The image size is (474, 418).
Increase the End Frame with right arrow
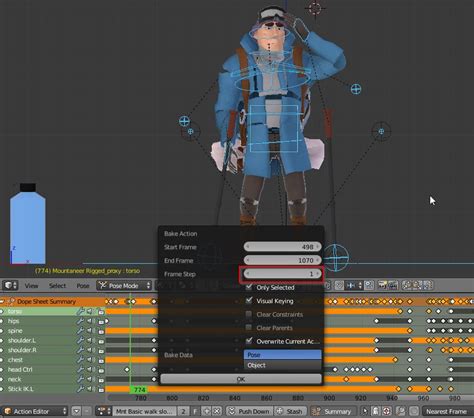click(x=318, y=260)
